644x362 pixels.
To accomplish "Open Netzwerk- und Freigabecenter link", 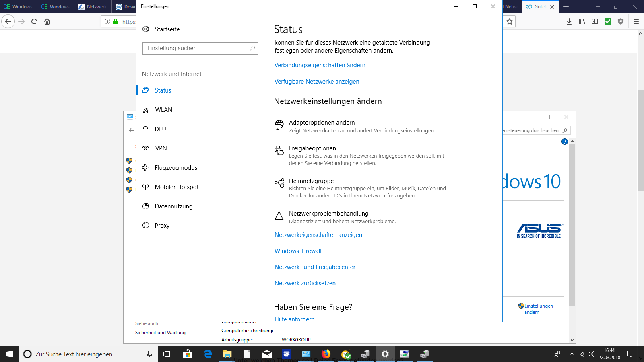I will point(315,267).
